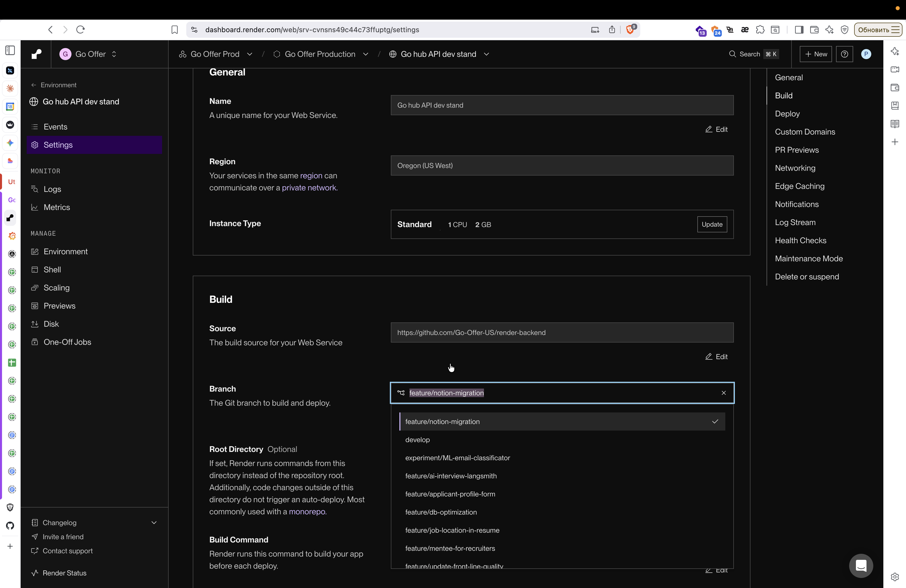906x588 pixels.
Task: Select feature/applicant-profile-form branch
Action: click(x=562, y=494)
